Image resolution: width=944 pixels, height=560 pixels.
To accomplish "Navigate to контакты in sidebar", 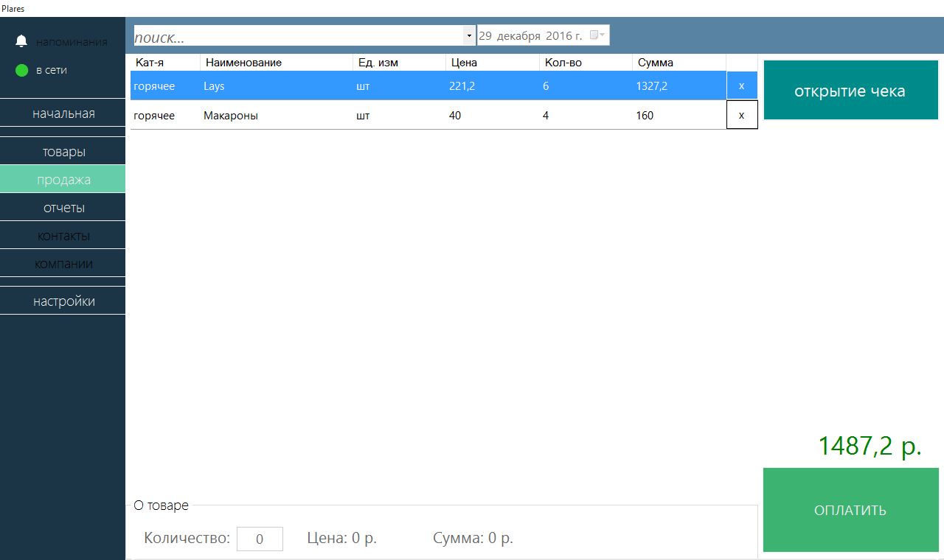I will [x=63, y=236].
